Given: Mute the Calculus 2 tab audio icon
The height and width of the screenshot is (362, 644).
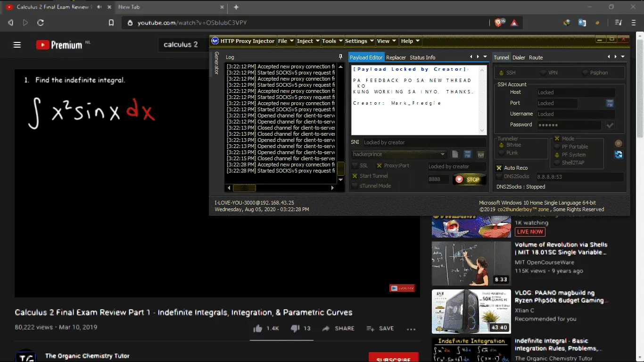Looking at the screenshot, I should click(99, 7).
